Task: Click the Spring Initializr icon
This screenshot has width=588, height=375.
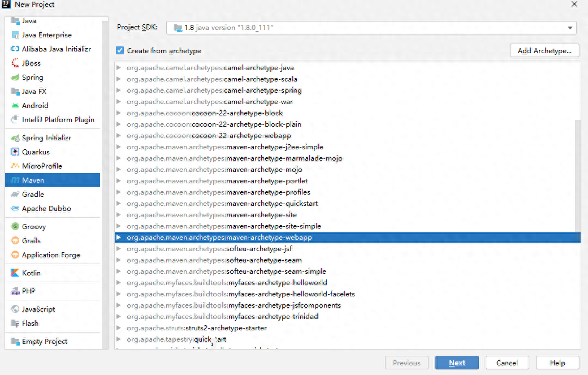Action: pos(15,138)
